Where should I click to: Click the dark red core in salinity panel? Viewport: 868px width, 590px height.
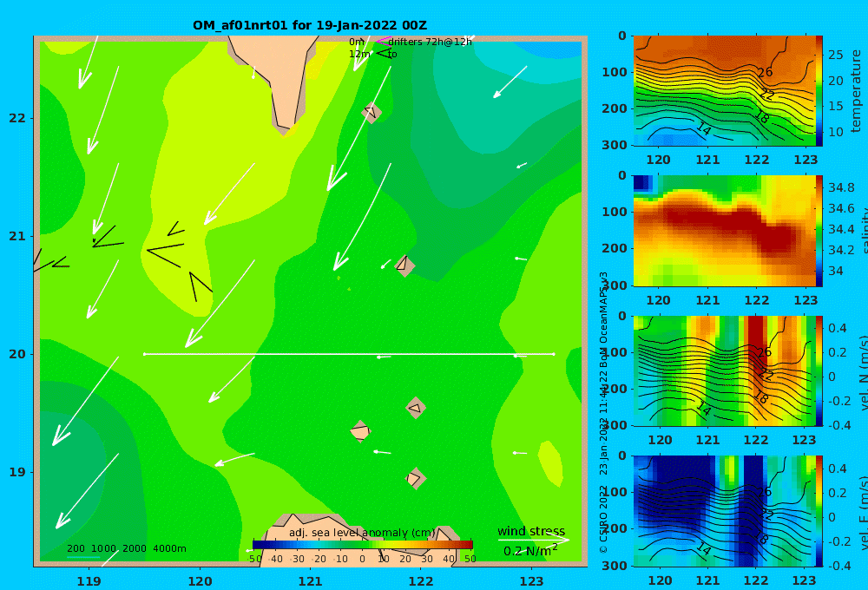coord(731,221)
